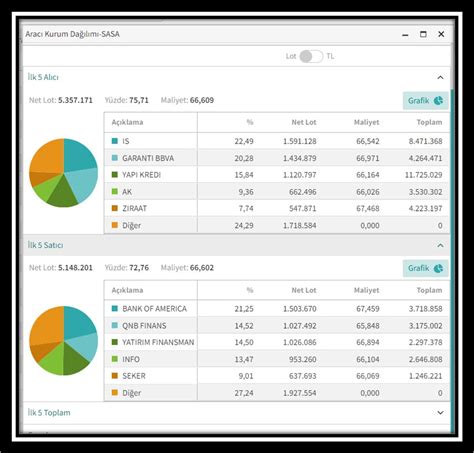Sort buyers table by Açıklama header
This screenshot has width=474, height=453.
(x=127, y=122)
